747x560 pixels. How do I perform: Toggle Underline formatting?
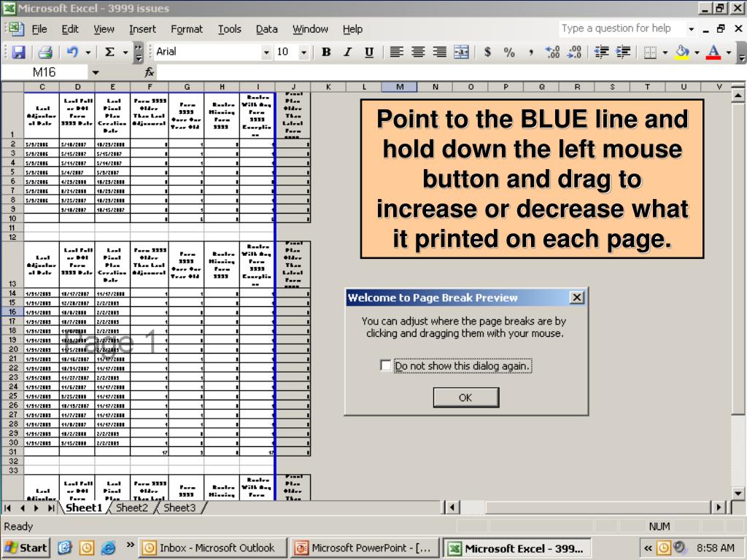(368, 52)
